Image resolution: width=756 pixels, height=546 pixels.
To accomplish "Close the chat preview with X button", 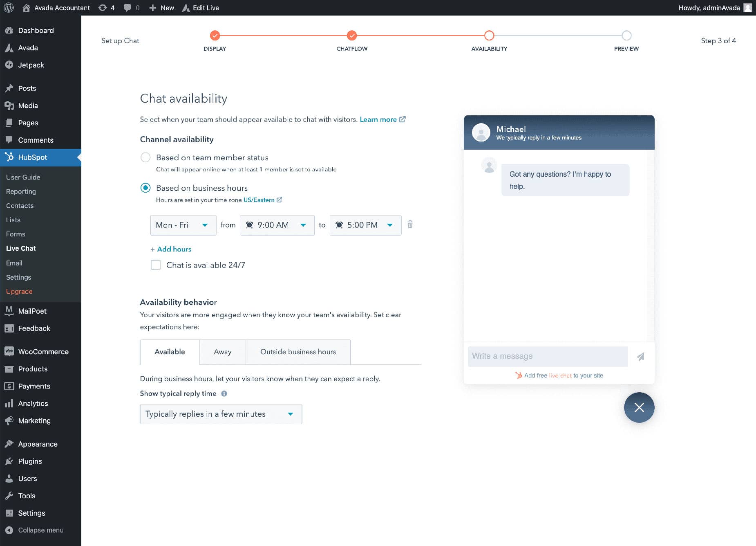I will pyautogui.click(x=639, y=407).
